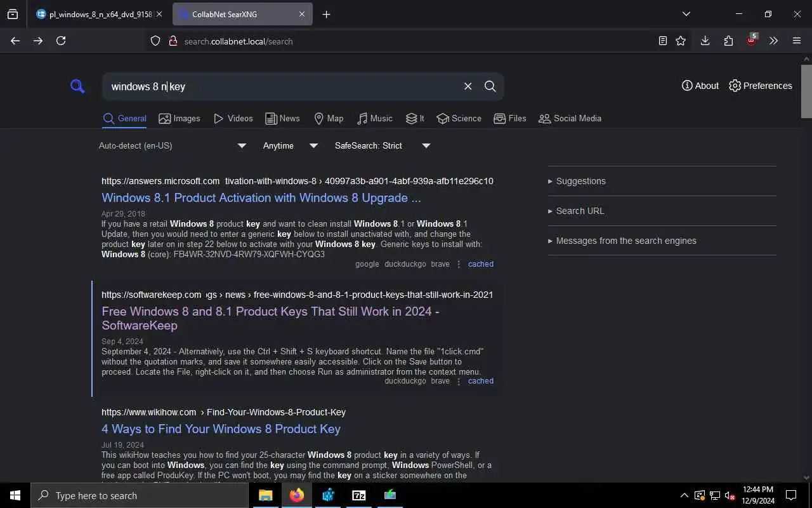Go back with the browser back arrow

tap(15, 41)
